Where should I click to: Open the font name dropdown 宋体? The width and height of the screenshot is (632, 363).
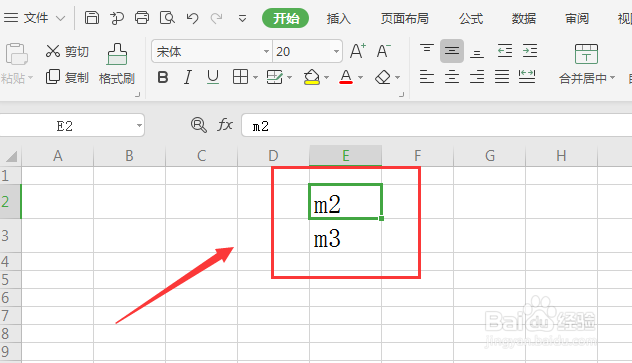(266, 52)
